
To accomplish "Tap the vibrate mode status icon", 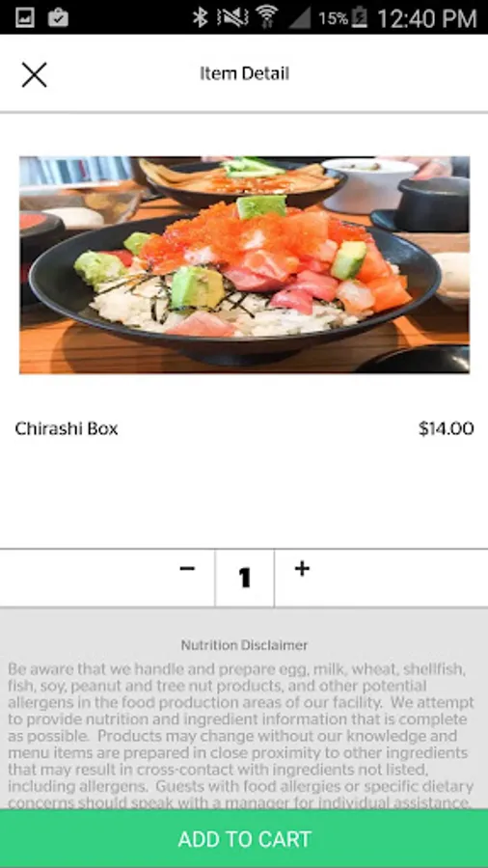I will [233, 17].
